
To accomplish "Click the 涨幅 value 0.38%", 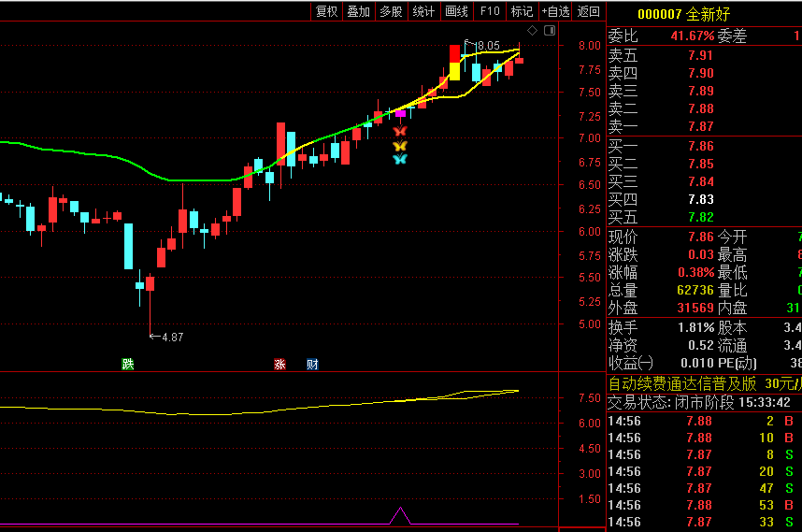I will point(695,272).
